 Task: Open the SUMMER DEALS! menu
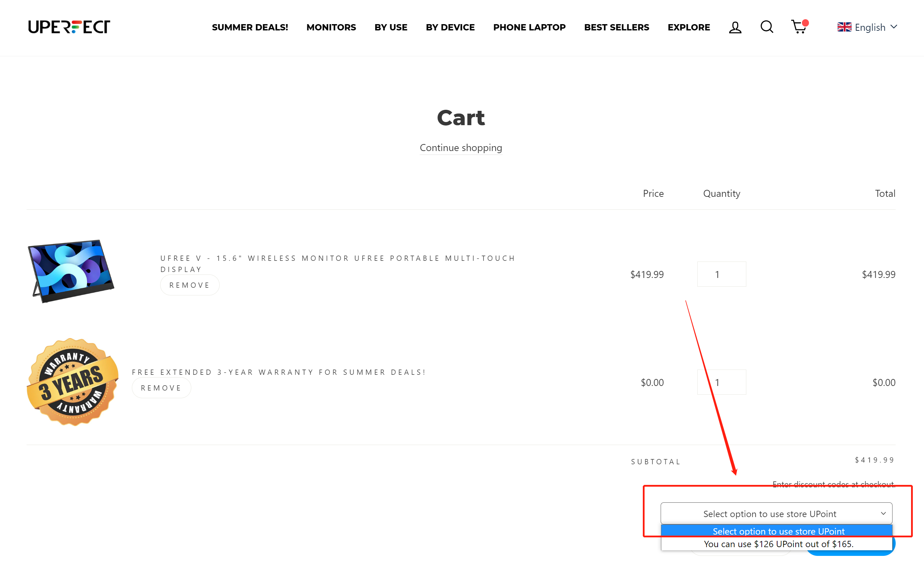(x=250, y=27)
